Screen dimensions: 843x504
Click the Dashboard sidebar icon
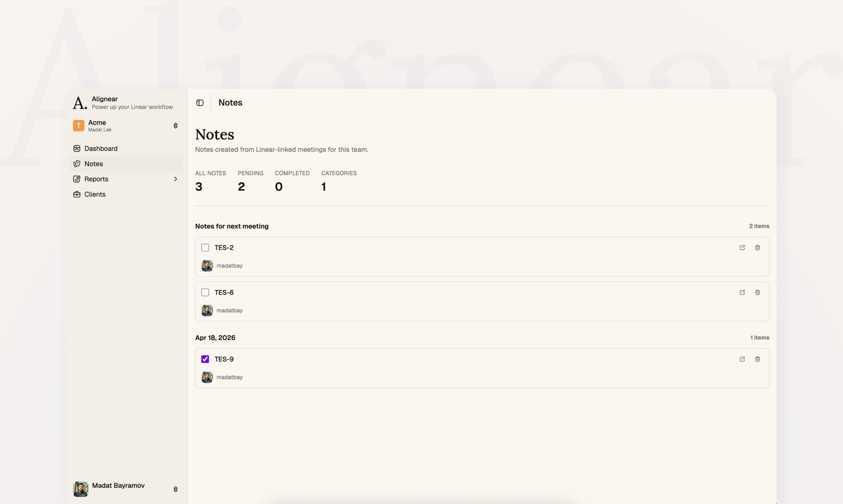point(77,149)
